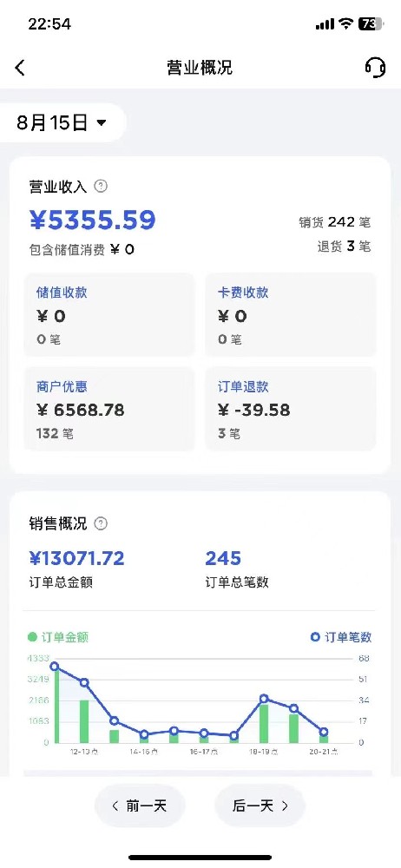The image size is (401, 868).
Task: Tap the battery indicator in status bar
Action: pos(370,23)
